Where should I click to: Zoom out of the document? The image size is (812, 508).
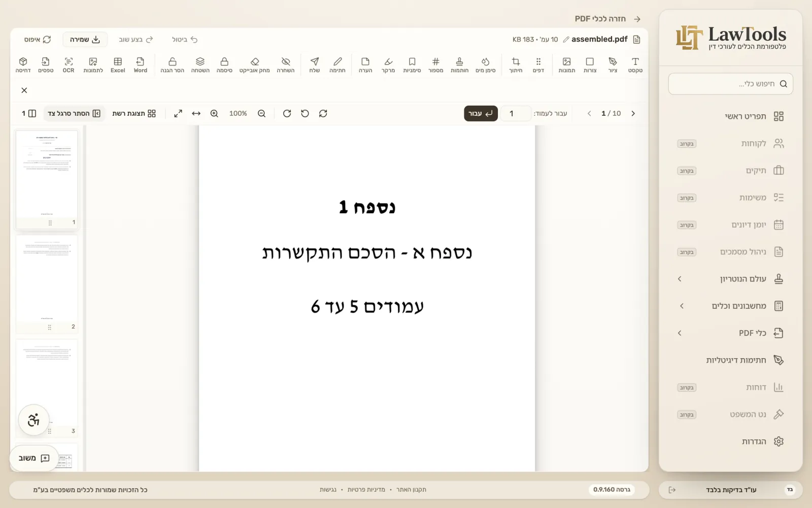[261, 113]
